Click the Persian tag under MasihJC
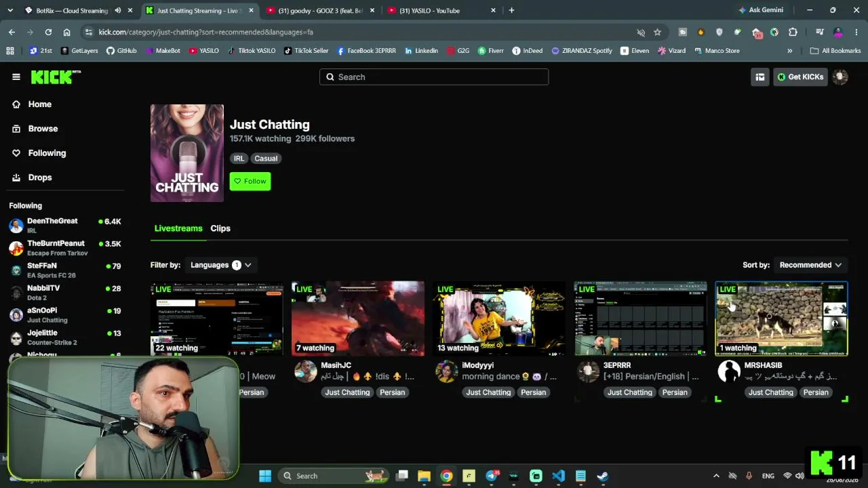The width and height of the screenshot is (868, 488). [393, 392]
